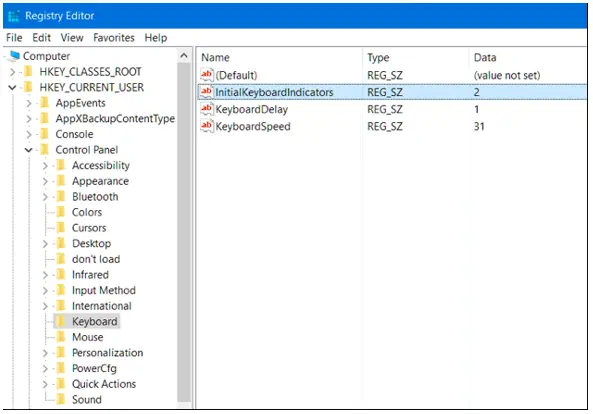Click the InitialKeyboardIndicators string value icon
Viewport: 593px width, 414px height.
[x=206, y=92]
